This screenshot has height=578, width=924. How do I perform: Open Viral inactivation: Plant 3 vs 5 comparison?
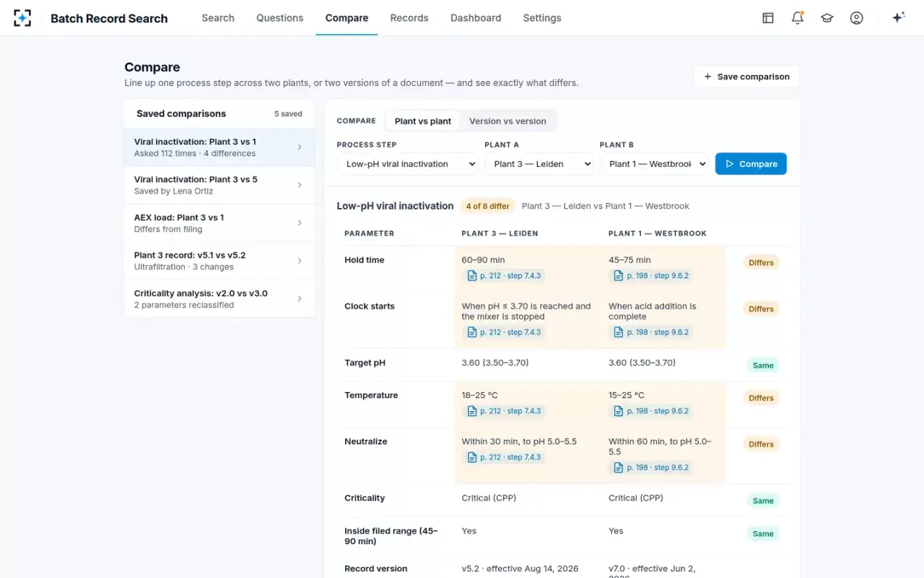pos(219,185)
